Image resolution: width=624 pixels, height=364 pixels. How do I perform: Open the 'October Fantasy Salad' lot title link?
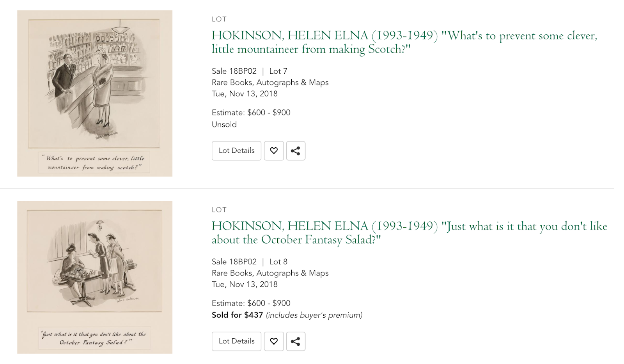[x=409, y=233]
